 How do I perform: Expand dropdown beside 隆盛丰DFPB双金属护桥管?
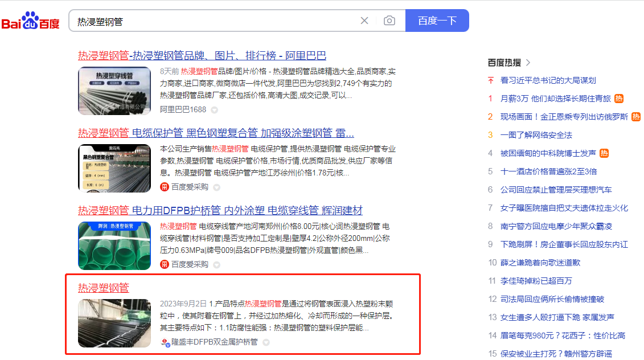[x=266, y=342]
